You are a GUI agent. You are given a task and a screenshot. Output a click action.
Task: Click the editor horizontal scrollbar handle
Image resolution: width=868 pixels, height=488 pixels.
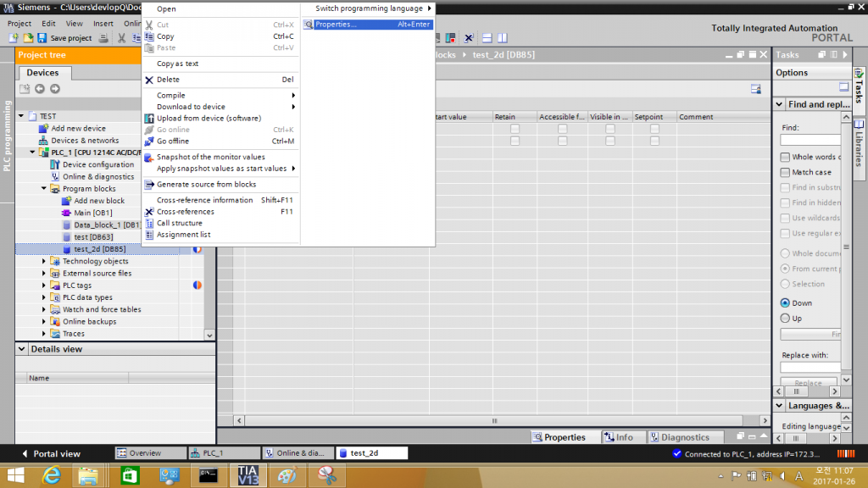click(x=495, y=421)
